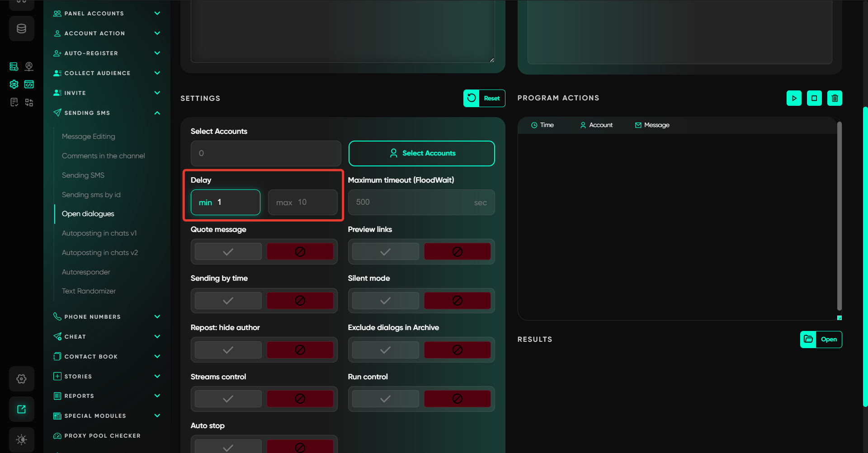This screenshot has width=868, height=453.
Task: Click the Reset settings button
Action: (x=484, y=98)
